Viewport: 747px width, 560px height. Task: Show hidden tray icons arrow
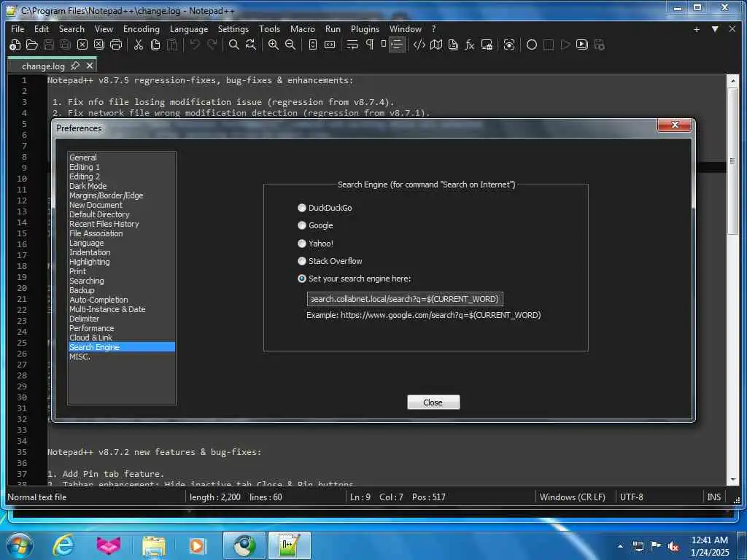click(620, 546)
